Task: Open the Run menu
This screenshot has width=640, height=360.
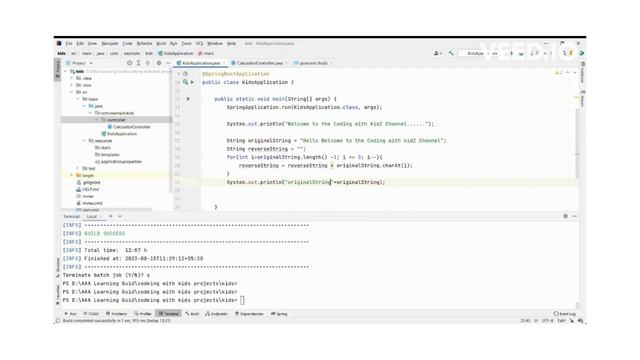Action: click(173, 43)
